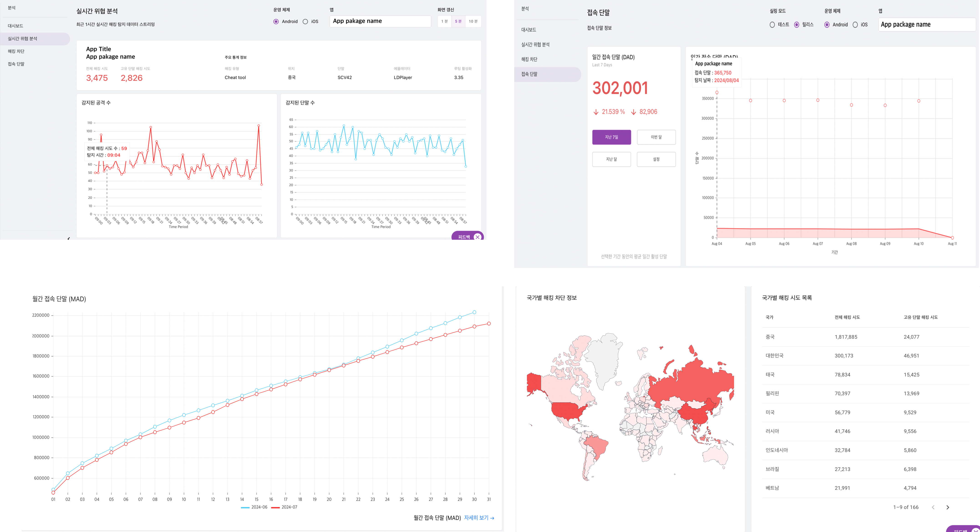This screenshot has width=980, height=532.
Task: Toggle the blue 2024-06 legend swatch
Action: pos(245,507)
